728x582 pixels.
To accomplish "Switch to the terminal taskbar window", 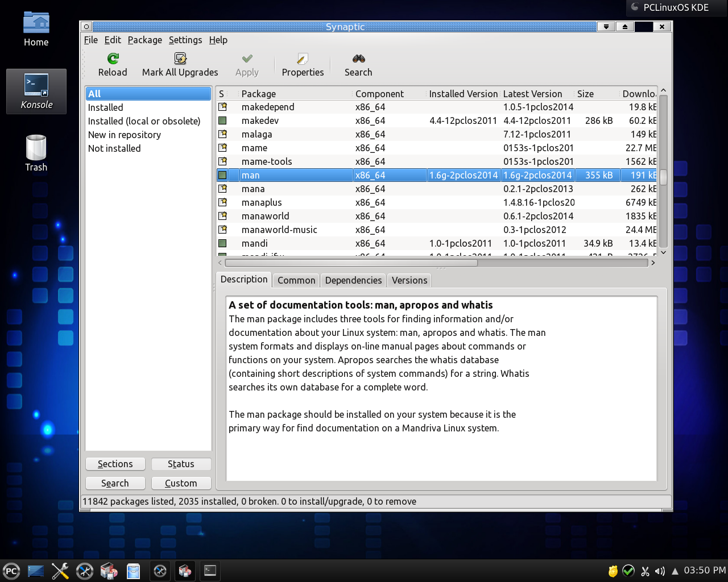I will [x=210, y=571].
